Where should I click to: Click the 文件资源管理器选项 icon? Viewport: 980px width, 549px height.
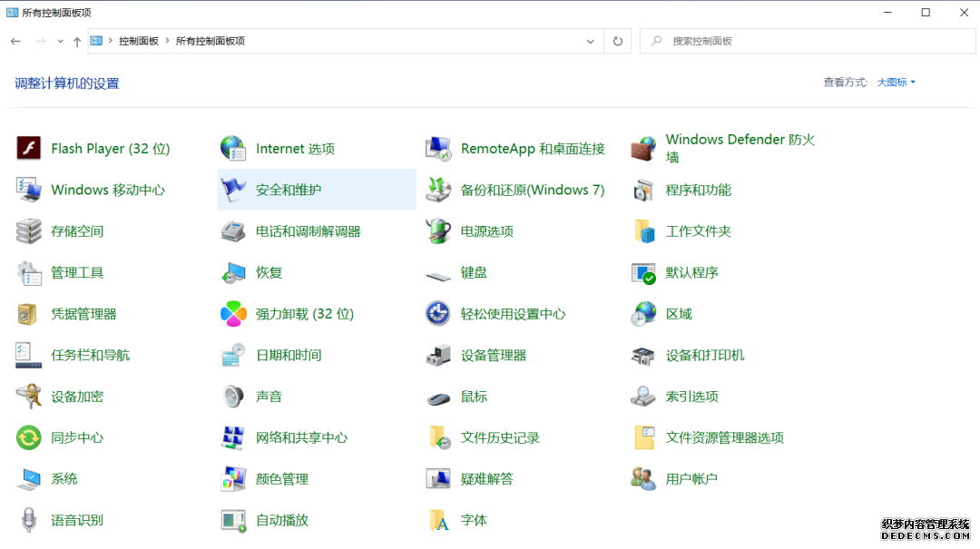643,437
